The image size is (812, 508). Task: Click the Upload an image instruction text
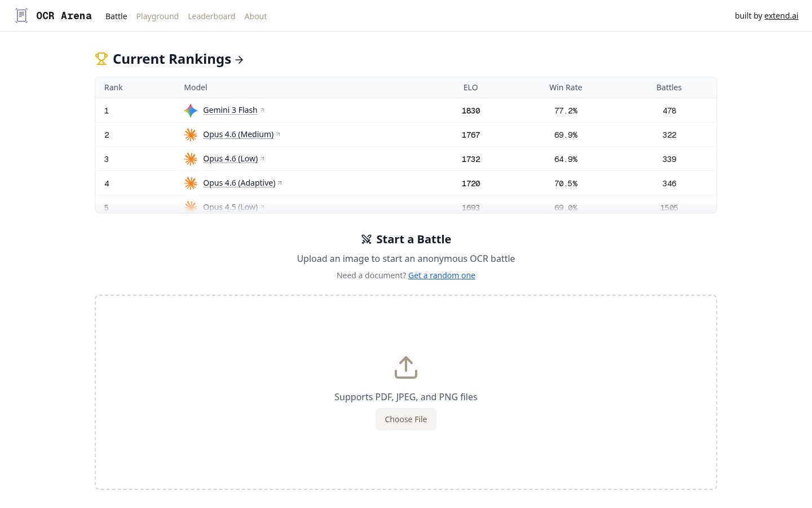pyautogui.click(x=406, y=259)
